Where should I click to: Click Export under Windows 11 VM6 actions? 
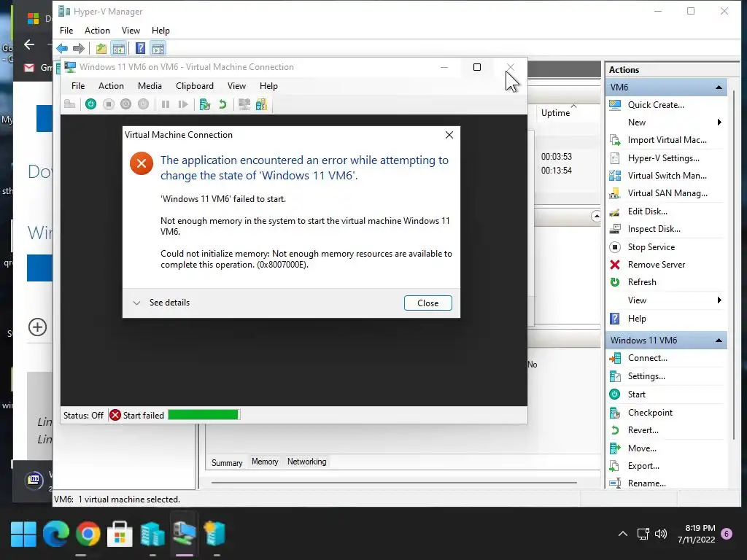point(643,466)
